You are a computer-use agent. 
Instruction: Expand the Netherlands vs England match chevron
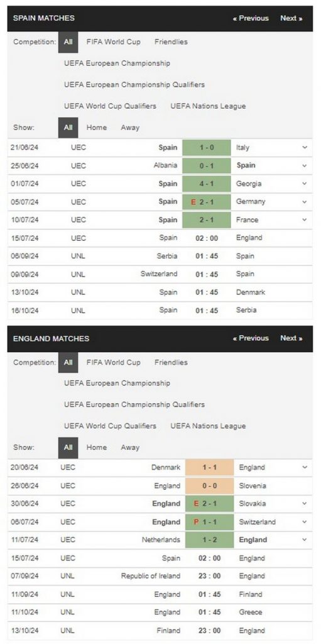305,540
